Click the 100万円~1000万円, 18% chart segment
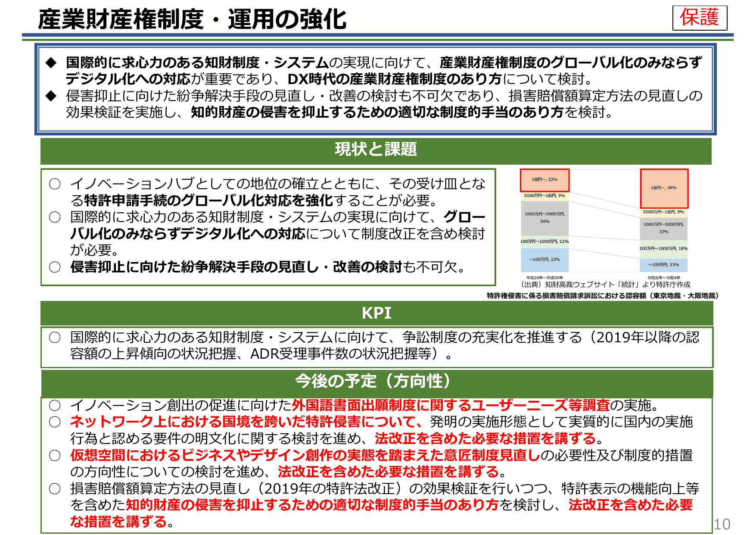Screen dimensions: 756x535 [663, 248]
